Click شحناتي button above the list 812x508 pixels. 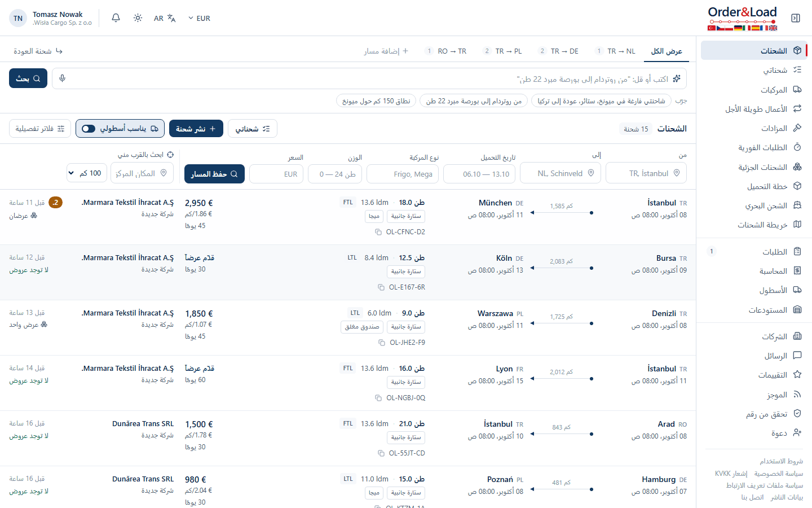(253, 129)
